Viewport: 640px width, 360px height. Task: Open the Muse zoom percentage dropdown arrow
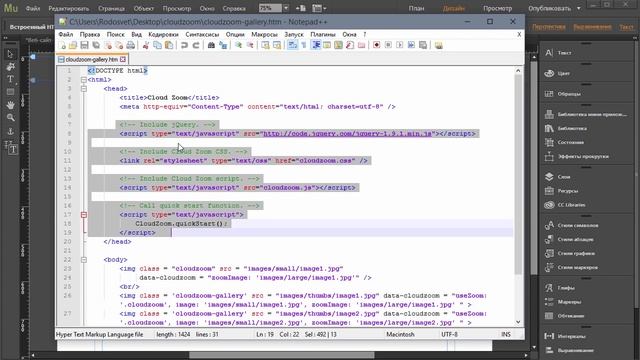[286, 8]
